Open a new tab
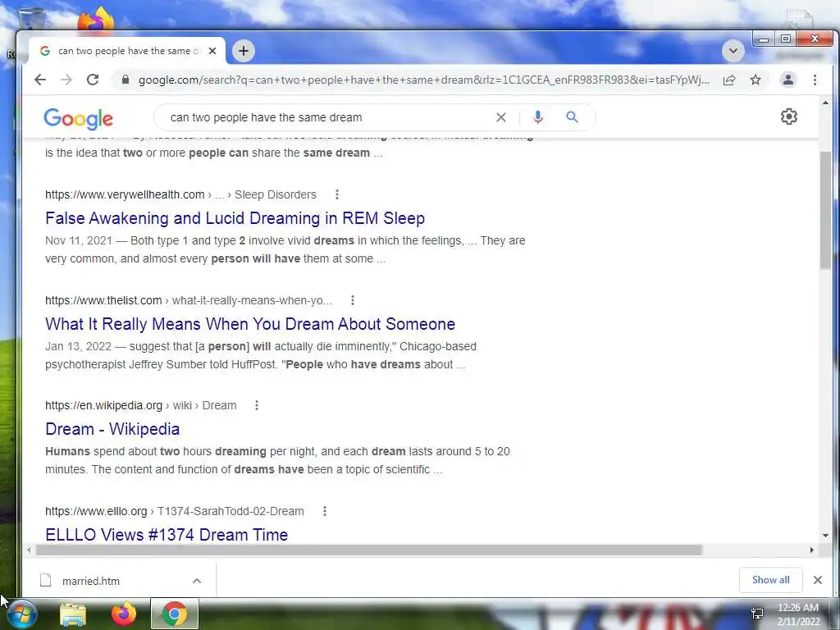Image resolution: width=840 pixels, height=630 pixels. pyautogui.click(x=244, y=51)
